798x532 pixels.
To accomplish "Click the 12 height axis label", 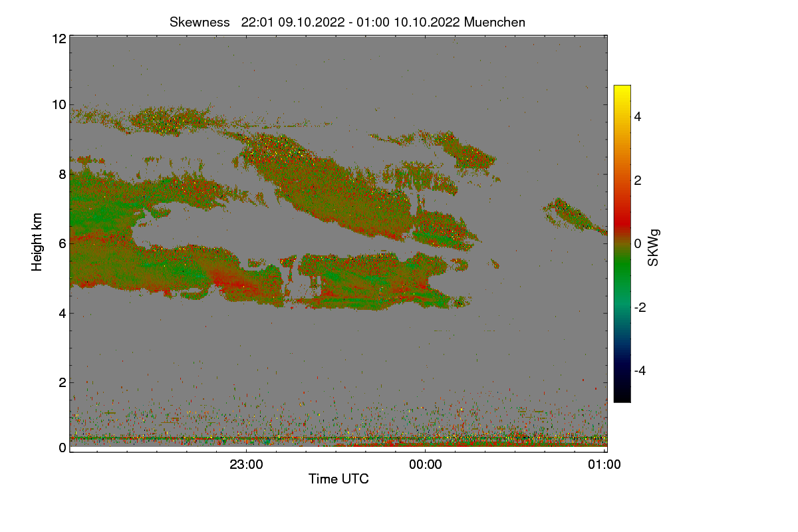I will (59, 39).
